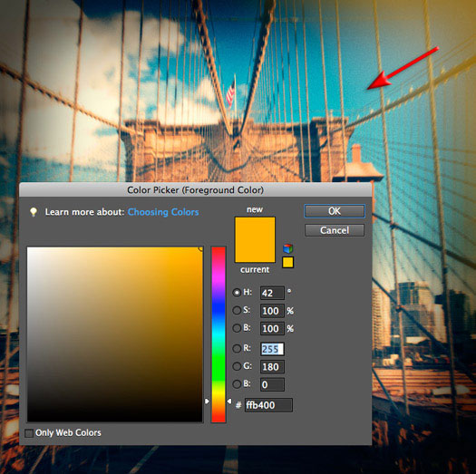Select the B brightness radio button
This screenshot has width=476, height=474.
[237, 328]
